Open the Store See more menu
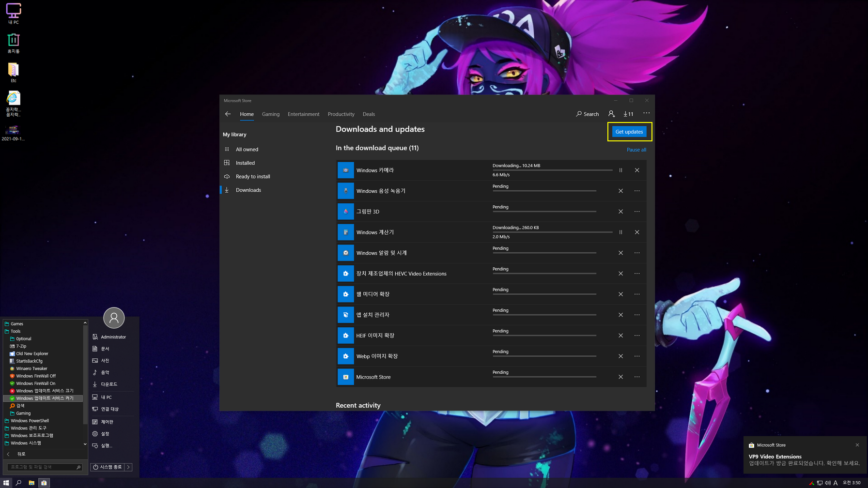Image resolution: width=868 pixels, height=488 pixels. click(x=646, y=113)
